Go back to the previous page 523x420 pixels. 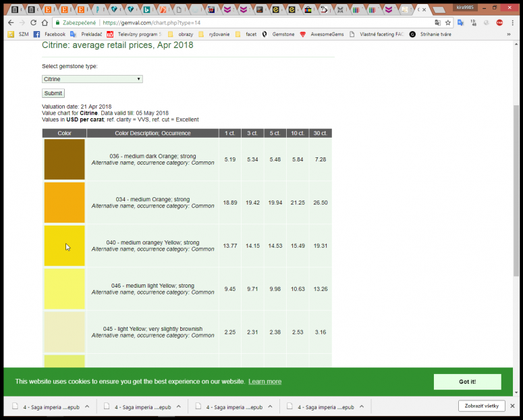click(x=11, y=23)
